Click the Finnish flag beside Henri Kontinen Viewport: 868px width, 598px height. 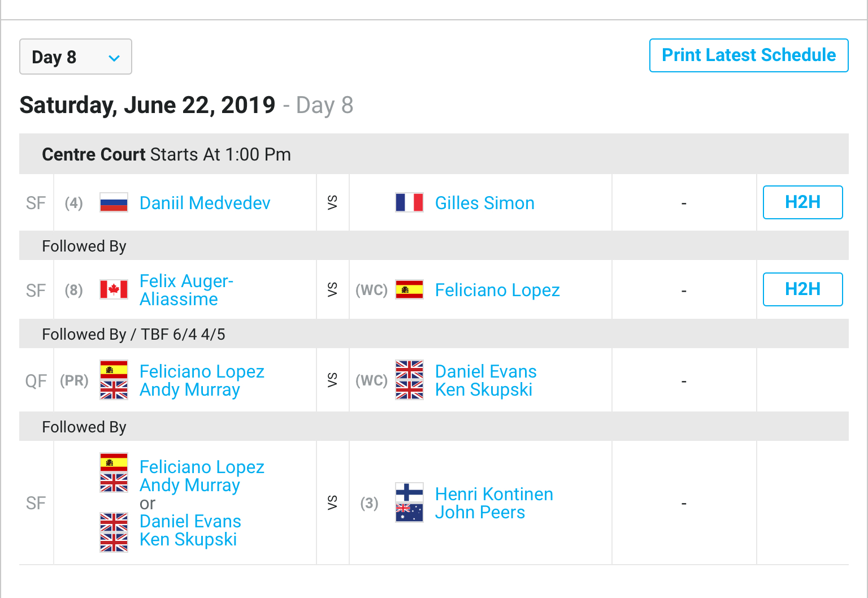click(x=409, y=493)
